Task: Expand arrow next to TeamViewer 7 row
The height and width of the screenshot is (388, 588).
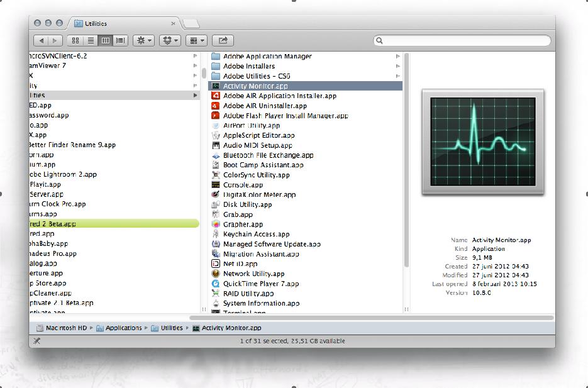Action: [x=195, y=65]
